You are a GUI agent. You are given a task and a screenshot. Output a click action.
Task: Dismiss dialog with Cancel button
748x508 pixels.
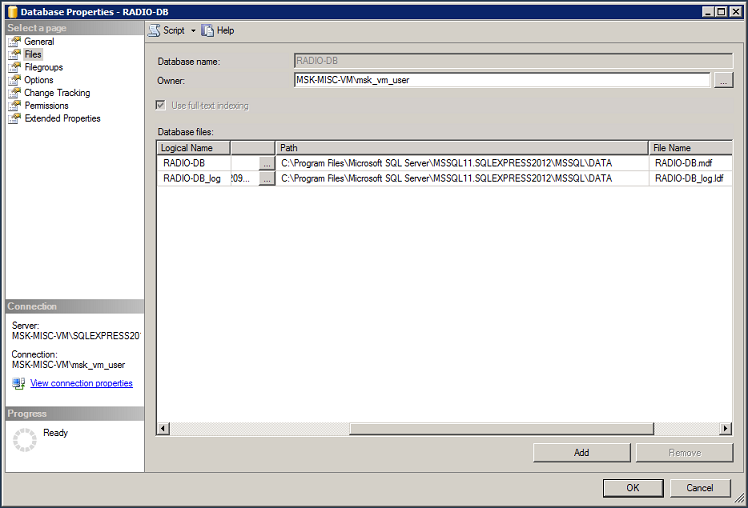click(700, 488)
